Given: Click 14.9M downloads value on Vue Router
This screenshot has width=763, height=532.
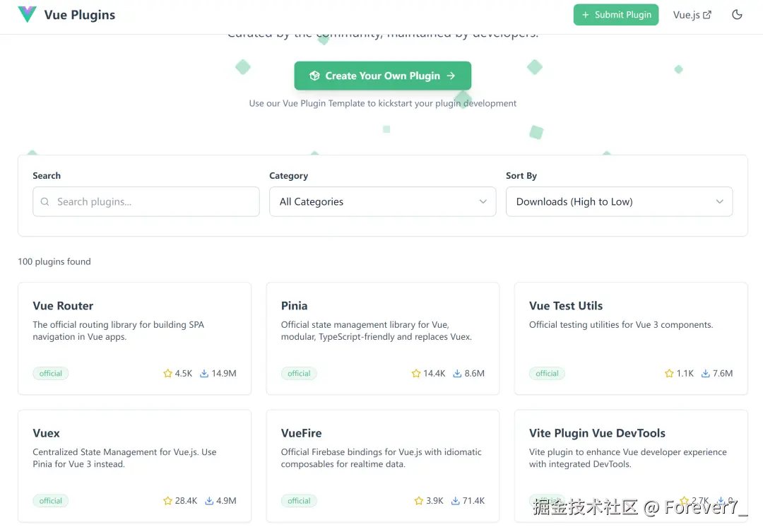Looking at the screenshot, I should 224,373.
